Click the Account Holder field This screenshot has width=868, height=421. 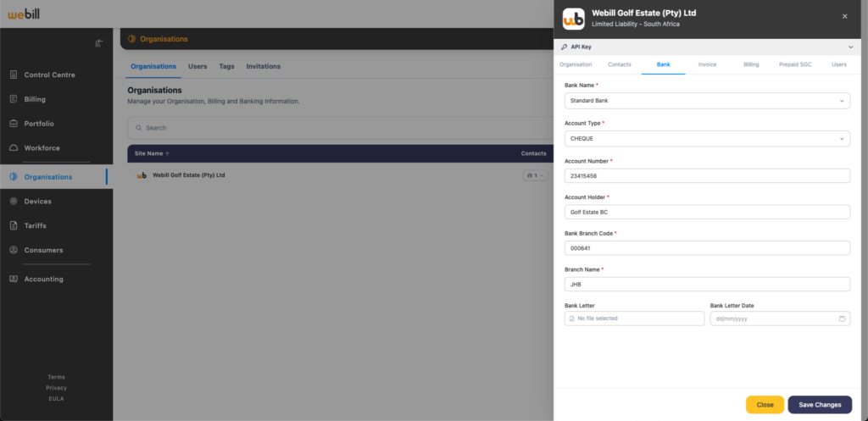pos(707,212)
